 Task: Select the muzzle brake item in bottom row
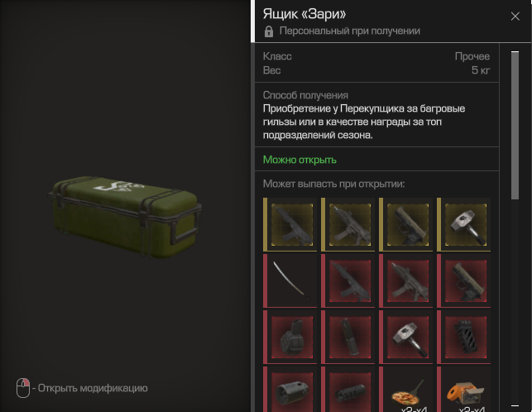[x=348, y=390]
